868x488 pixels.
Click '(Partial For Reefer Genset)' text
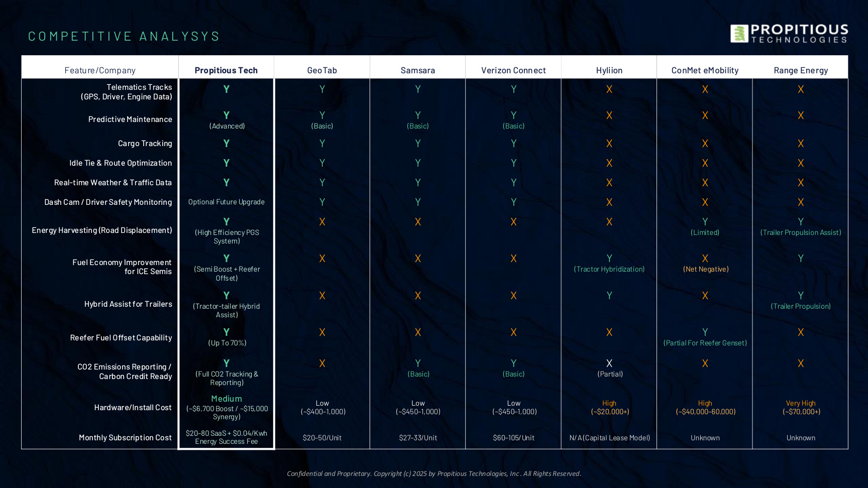click(705, 343)
